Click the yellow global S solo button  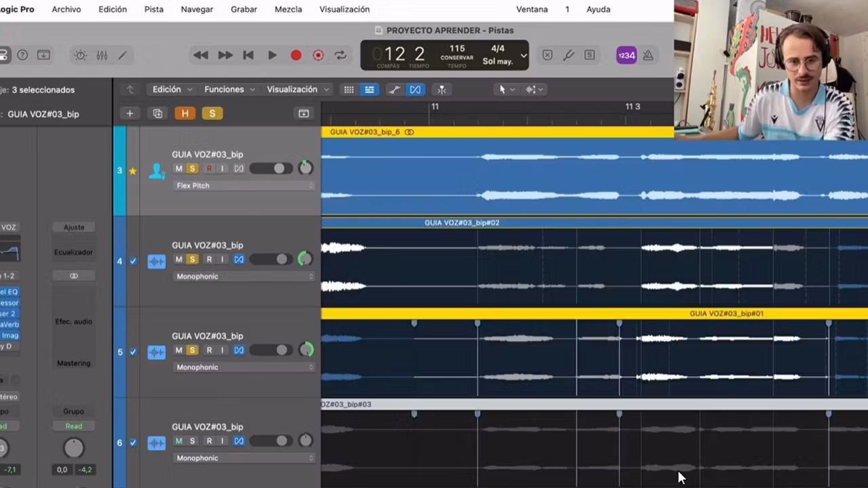coord(212,114)
